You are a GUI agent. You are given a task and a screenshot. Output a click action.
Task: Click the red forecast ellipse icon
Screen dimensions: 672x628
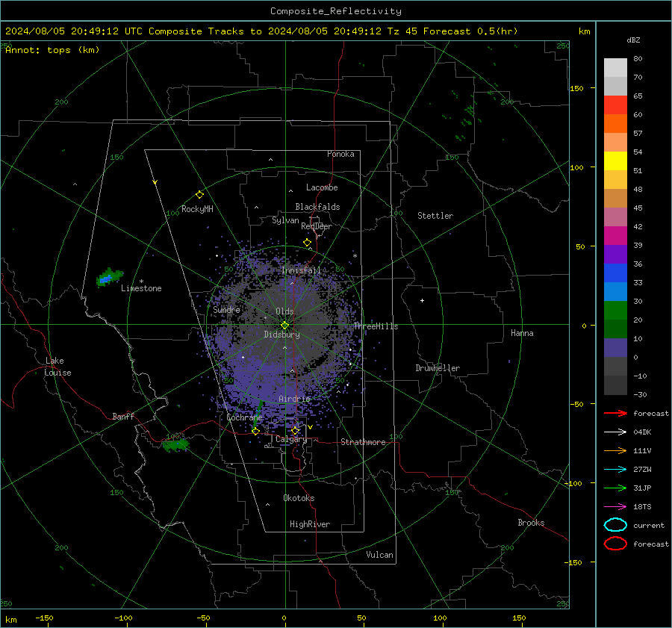coord(615,544)
